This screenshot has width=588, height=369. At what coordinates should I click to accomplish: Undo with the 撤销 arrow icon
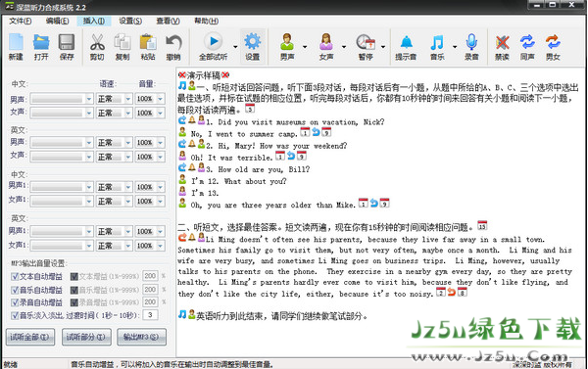[173, 47]
